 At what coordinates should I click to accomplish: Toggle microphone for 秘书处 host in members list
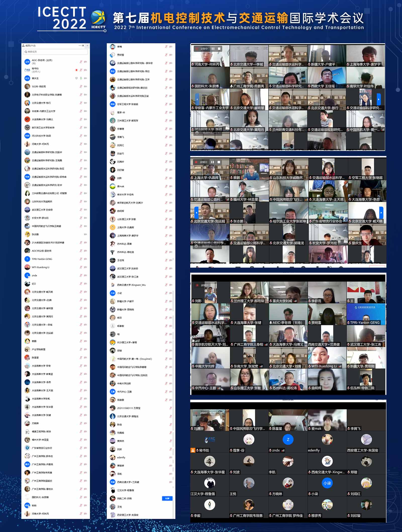[81, 70]
